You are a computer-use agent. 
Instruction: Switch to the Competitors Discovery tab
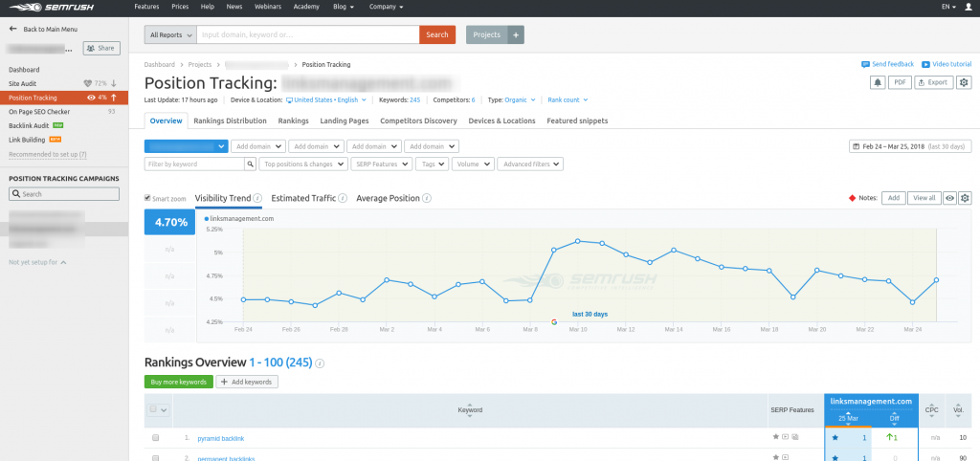[x=418, y=121]
